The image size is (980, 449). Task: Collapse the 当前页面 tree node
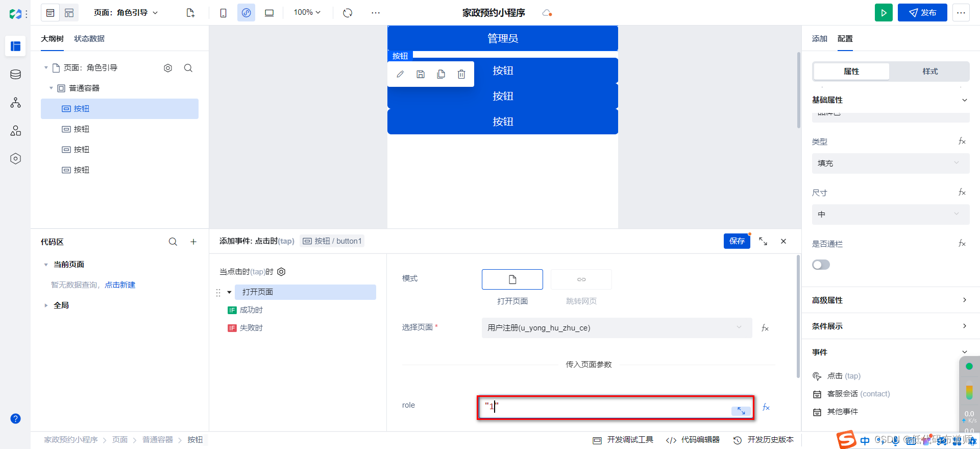point(46,265)
